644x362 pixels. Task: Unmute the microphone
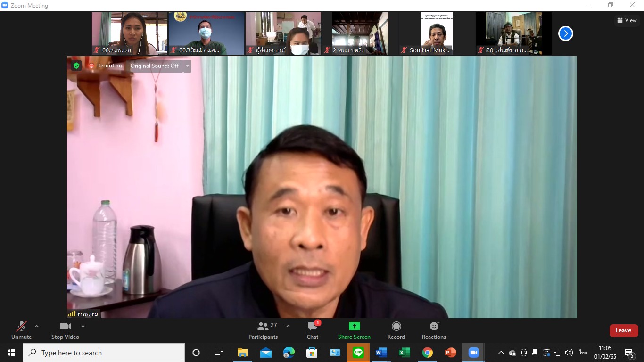coord(21,330)
